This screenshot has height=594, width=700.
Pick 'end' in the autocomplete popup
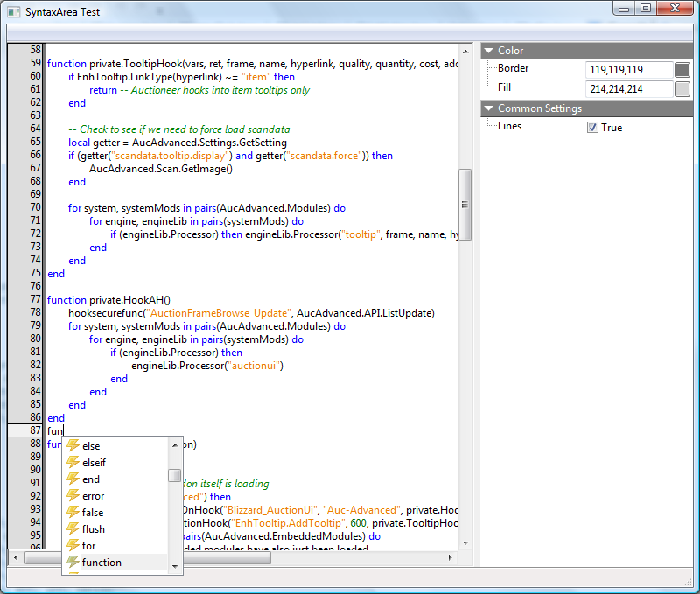click(91, 479)
